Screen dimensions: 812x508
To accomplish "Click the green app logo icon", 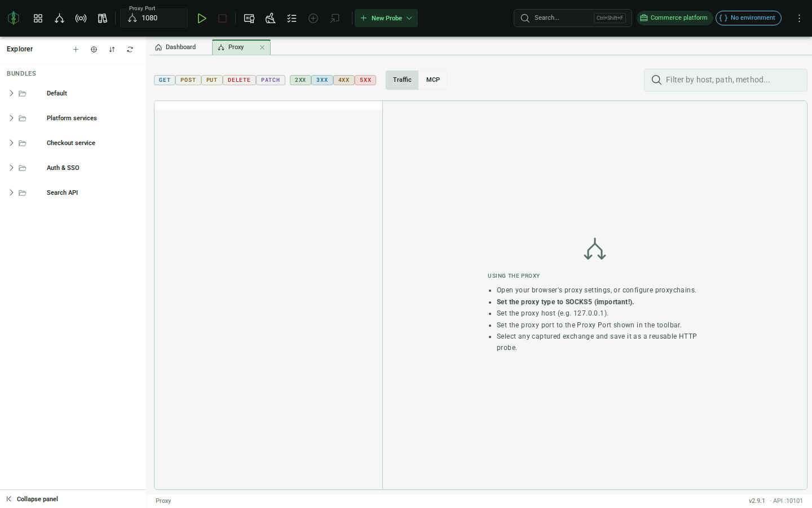I will [14, 18].
